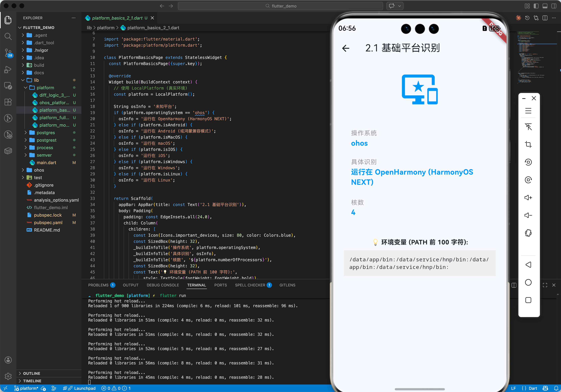Open the Run and Debug view
The height and width of the screenshot is (392, 561).
tap(8, 69)
